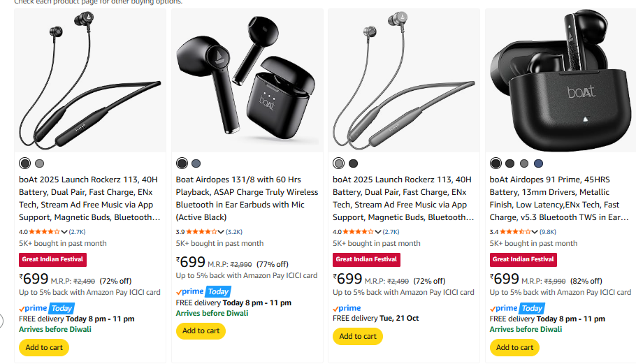Click the 3.4 star rating stars
The width and height of the screenshot is (636, 364).
tap(514, 231)
